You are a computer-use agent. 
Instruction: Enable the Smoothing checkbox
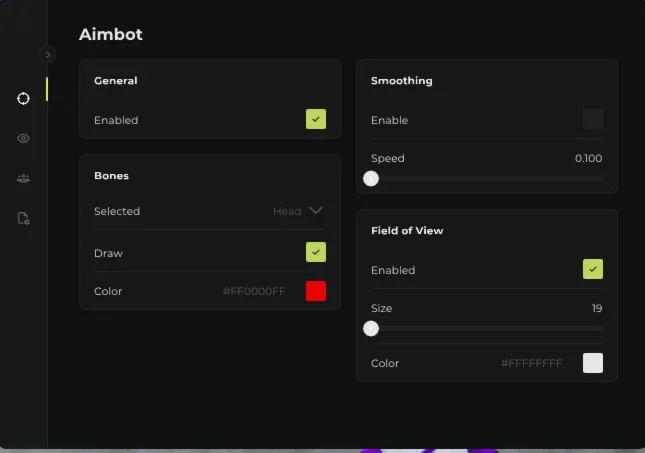593,119
